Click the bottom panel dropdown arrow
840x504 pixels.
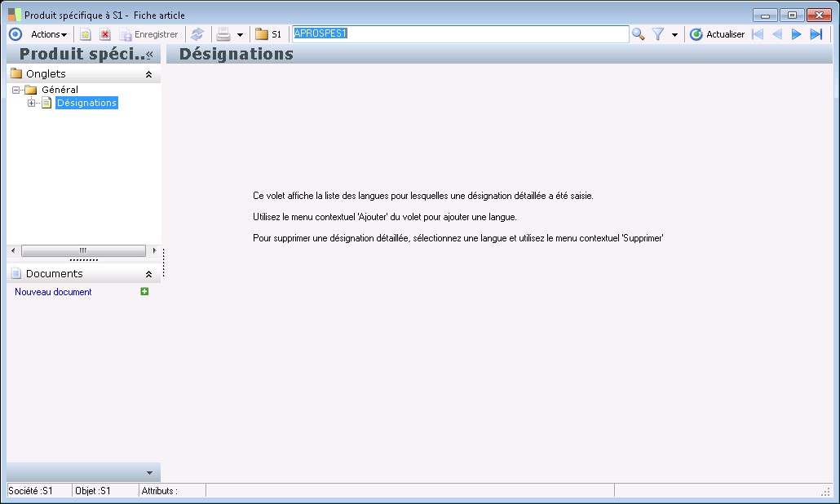tap(149, 473)
